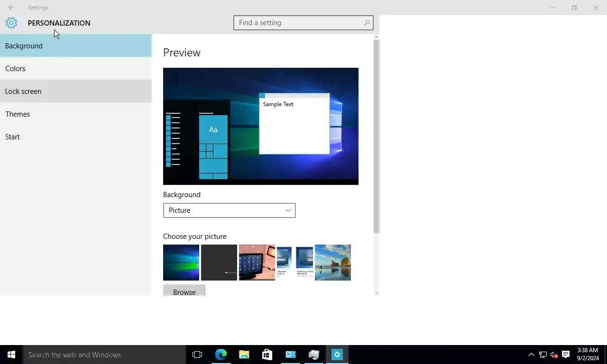The image size is (607, 364).
Task: Expand the Background Picture dropdown
Action: click(x=230, y=210)
